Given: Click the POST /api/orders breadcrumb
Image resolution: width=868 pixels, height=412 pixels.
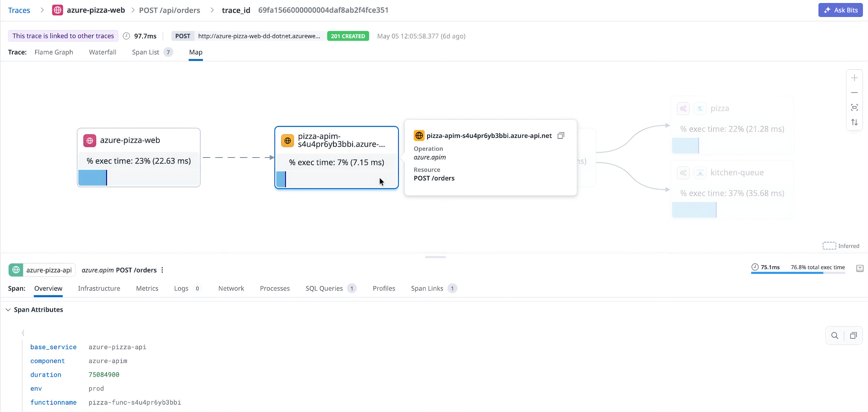Looking at the screenshot, I should pos(169,10).
